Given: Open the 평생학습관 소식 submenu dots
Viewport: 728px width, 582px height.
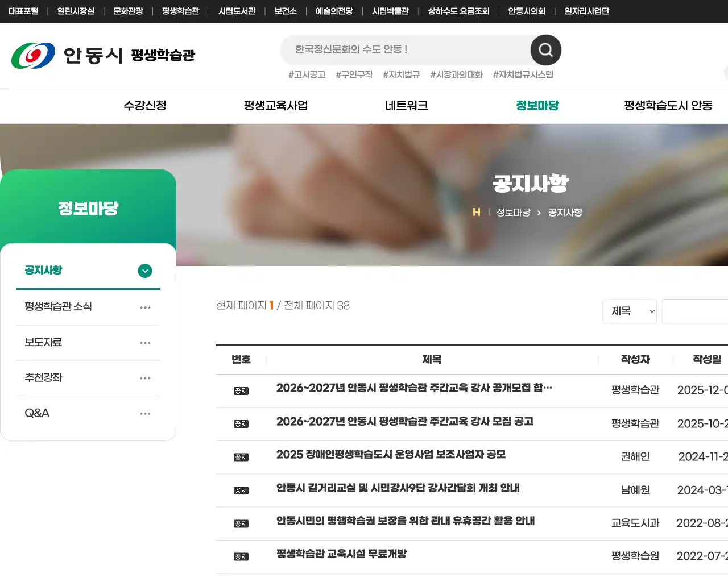Looking at the screenshot, I should point(145,307).
